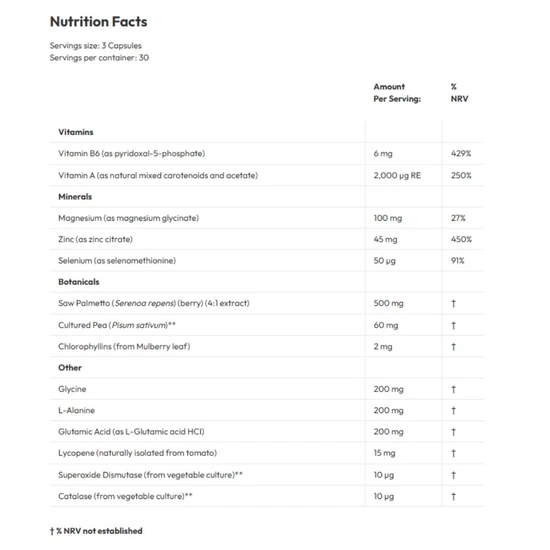This screenshot has height=550, width=550.
Task: Click the NRV not established footnote
Action: [x=96, y=531]
